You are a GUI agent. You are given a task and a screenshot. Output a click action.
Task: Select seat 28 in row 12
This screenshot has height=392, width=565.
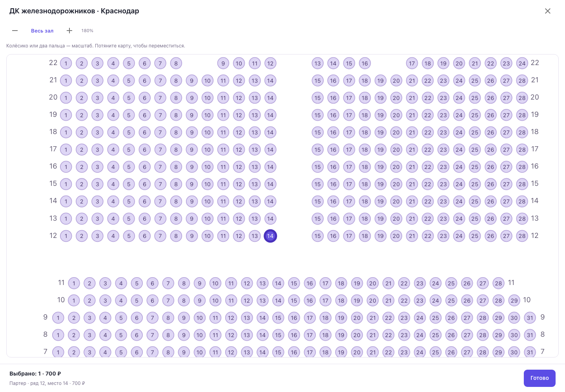click(522, 236)
